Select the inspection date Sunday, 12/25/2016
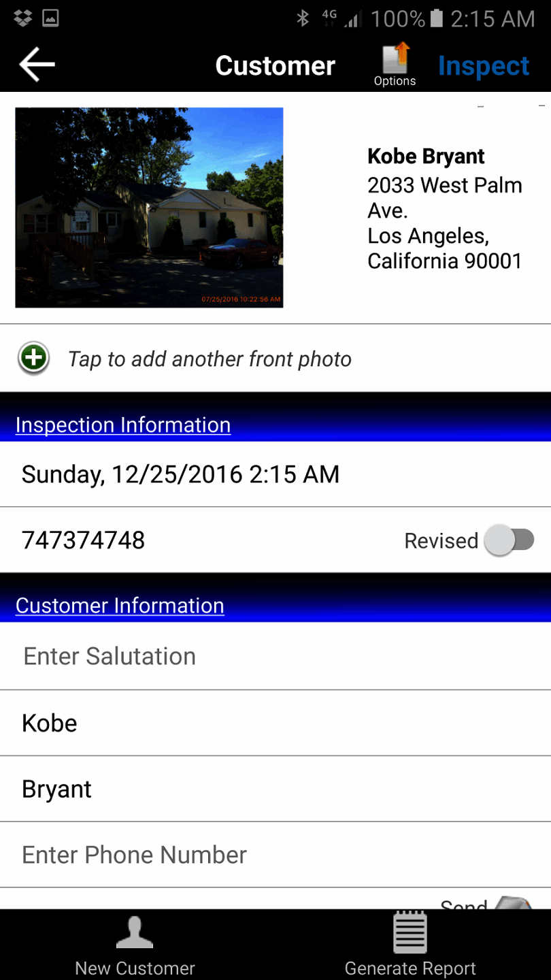 pos(180,474)
